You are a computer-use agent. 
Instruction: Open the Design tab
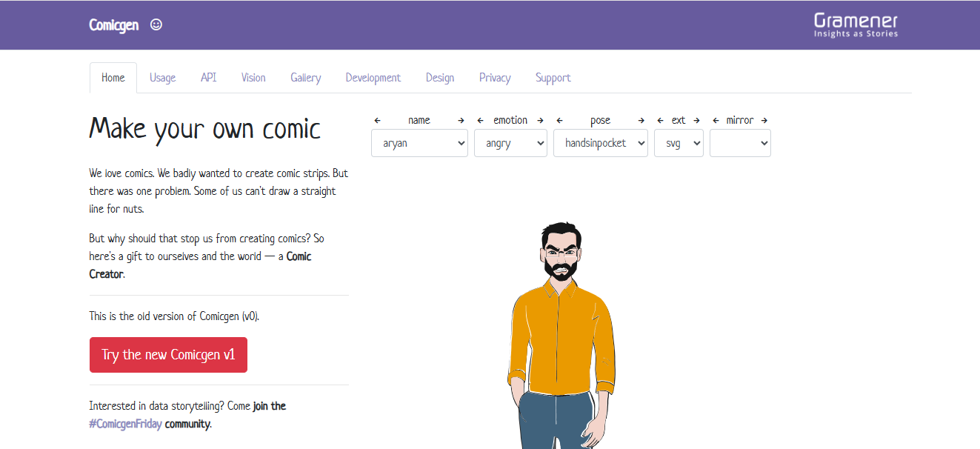[x=440, y=78]
